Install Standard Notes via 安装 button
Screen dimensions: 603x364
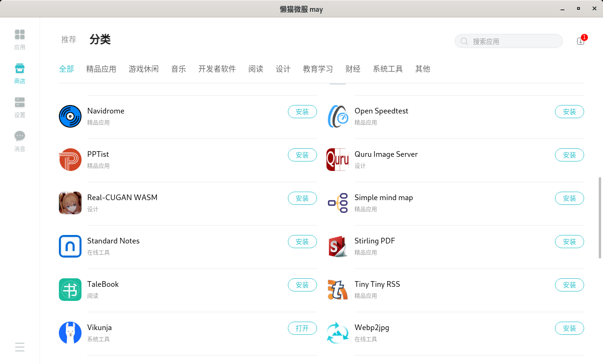pos(302,242)
